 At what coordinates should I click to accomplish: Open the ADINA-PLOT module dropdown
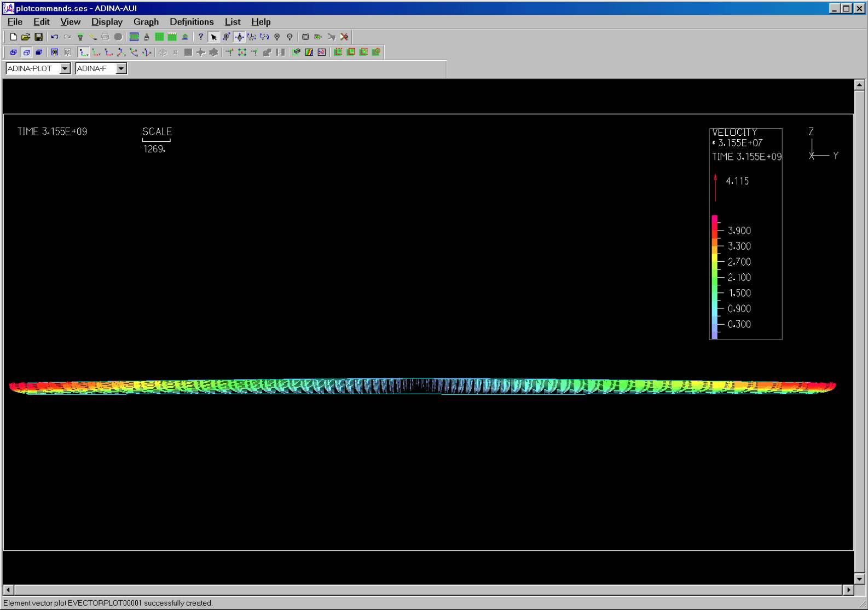click(x=65, y=68)
